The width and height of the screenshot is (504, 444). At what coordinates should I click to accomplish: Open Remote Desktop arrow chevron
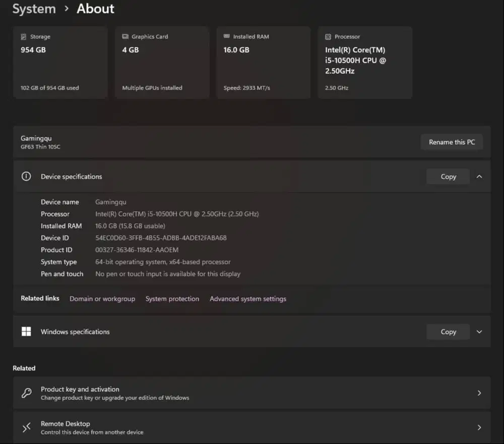[x=479, y=427]
